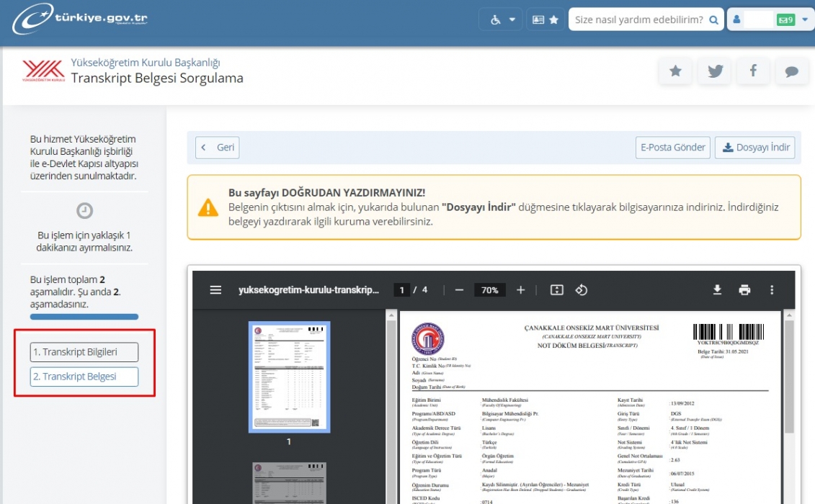
Task: Click the PDF page number field
Action: click(402, 290)
